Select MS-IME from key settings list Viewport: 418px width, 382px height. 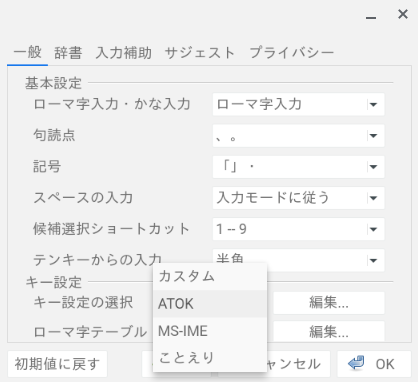[210, 331]
